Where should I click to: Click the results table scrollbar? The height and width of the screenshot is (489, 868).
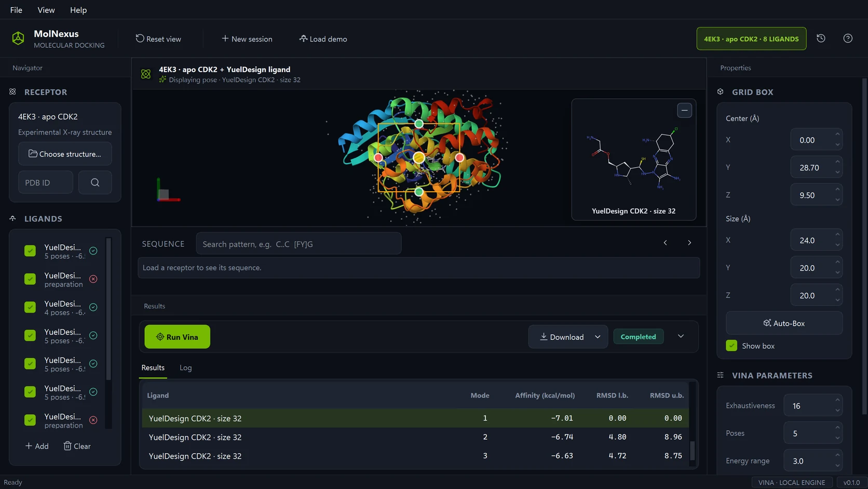click(x=692, y=450)
